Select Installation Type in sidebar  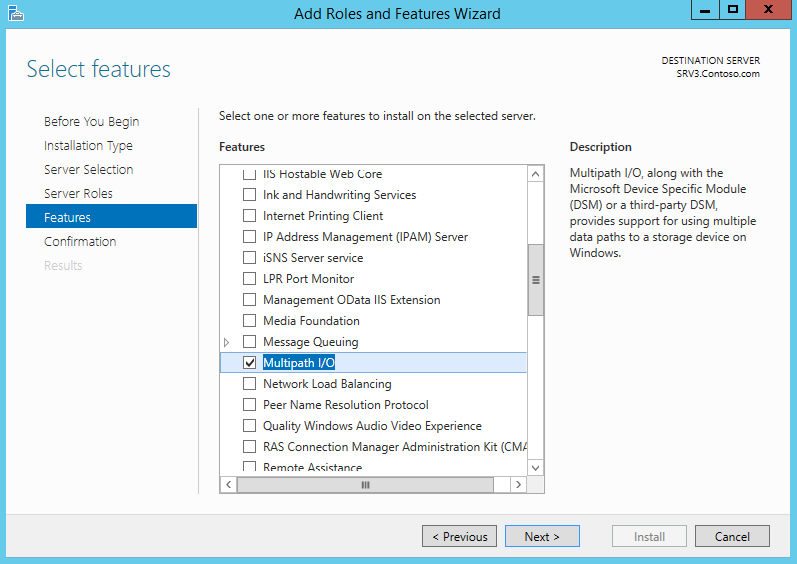pyautogui.click(x=88, y=146)
